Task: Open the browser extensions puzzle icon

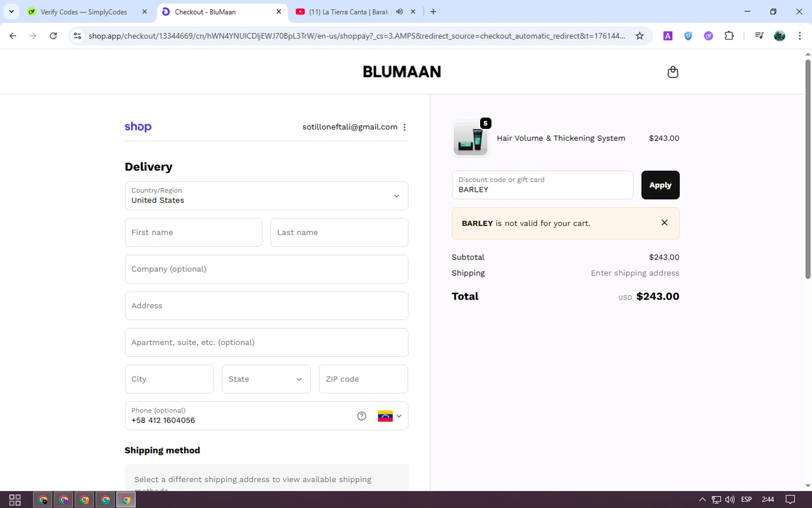Action: [x=729, y=36]
